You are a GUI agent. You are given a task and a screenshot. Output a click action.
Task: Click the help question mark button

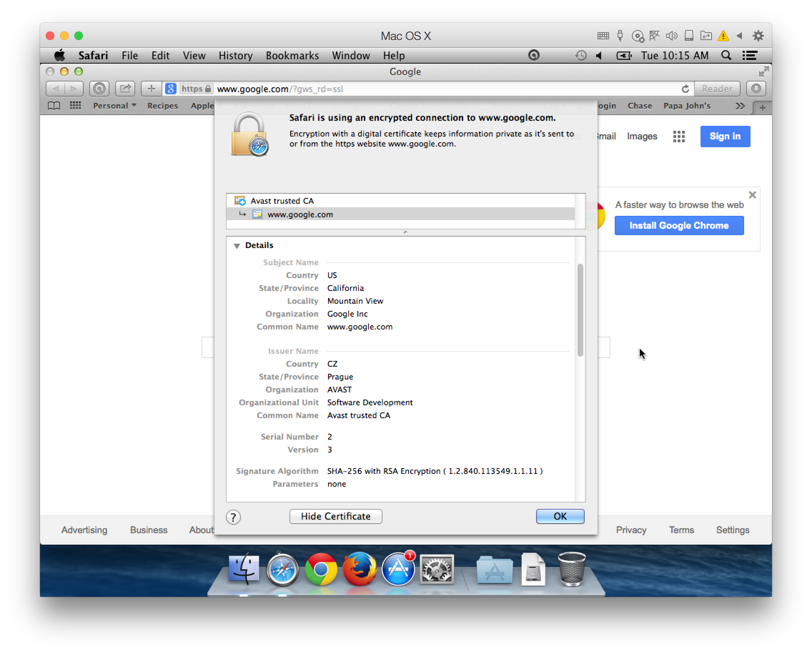click(x=233, y=517)
